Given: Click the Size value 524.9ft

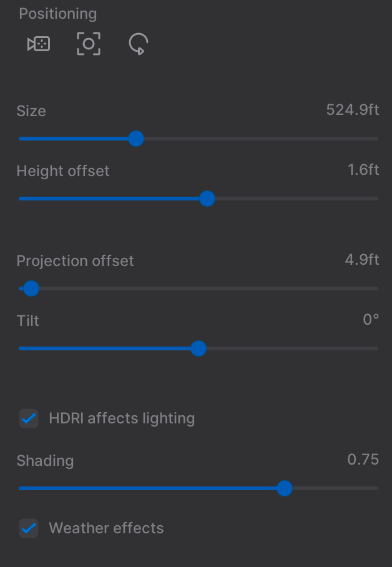Looking at the screenshot, I should pyautogui.click(x=352, y=111).
